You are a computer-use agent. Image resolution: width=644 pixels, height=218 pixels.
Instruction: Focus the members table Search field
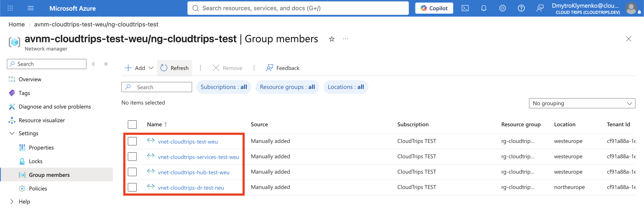pos(157,87)
